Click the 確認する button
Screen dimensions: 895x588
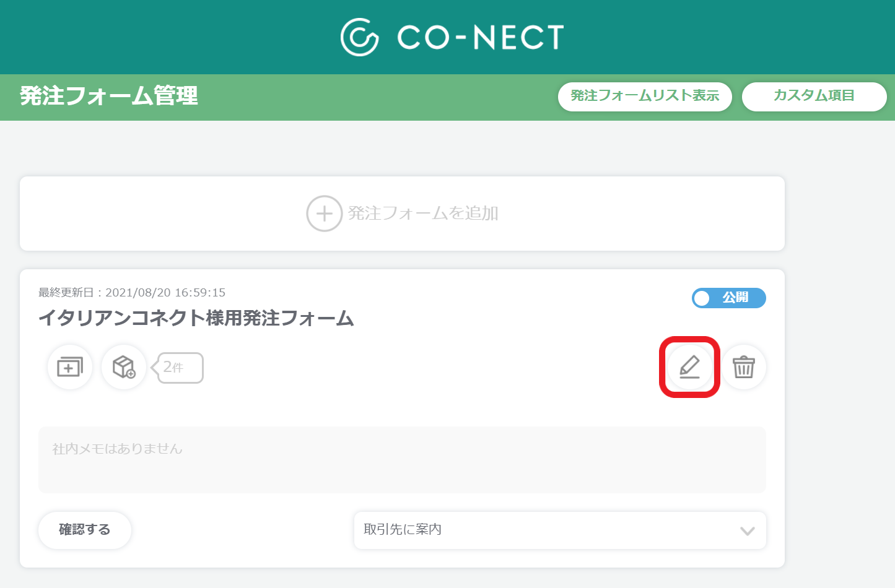(85, 530)
